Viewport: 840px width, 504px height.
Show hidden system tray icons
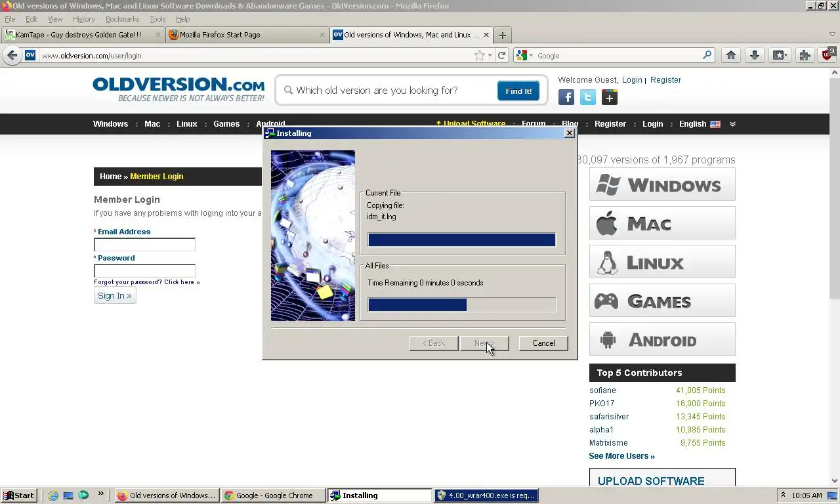click(783, 495)
